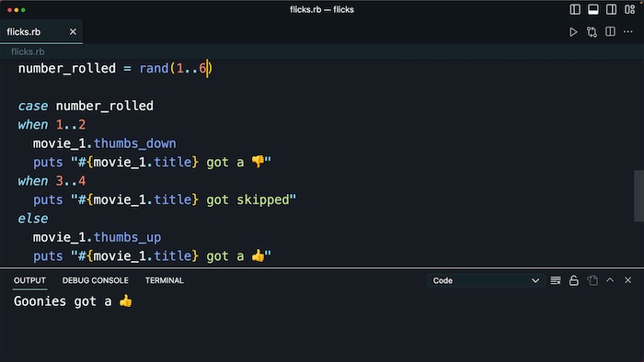
Task: Click thumbs_down method call
Action: pyautogui.click(x=134, y=143)
